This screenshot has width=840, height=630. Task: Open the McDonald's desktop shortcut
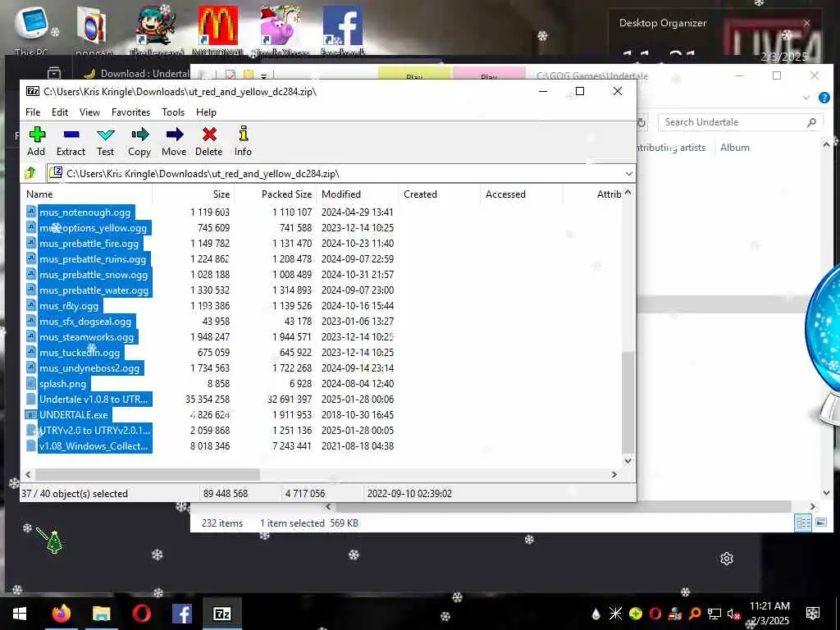217,30
